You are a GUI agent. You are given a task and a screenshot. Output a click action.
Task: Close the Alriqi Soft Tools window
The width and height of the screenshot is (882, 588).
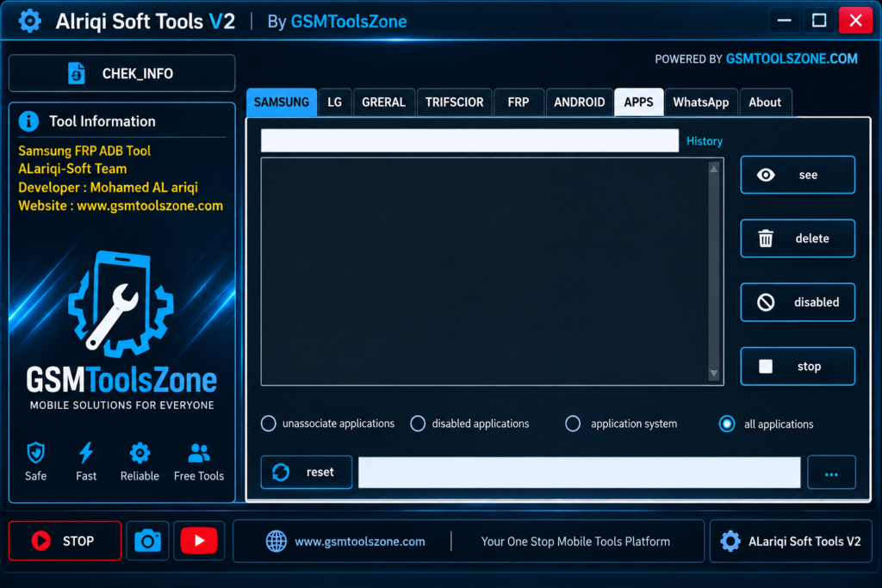pyautogui.click(x=855, y=21)
